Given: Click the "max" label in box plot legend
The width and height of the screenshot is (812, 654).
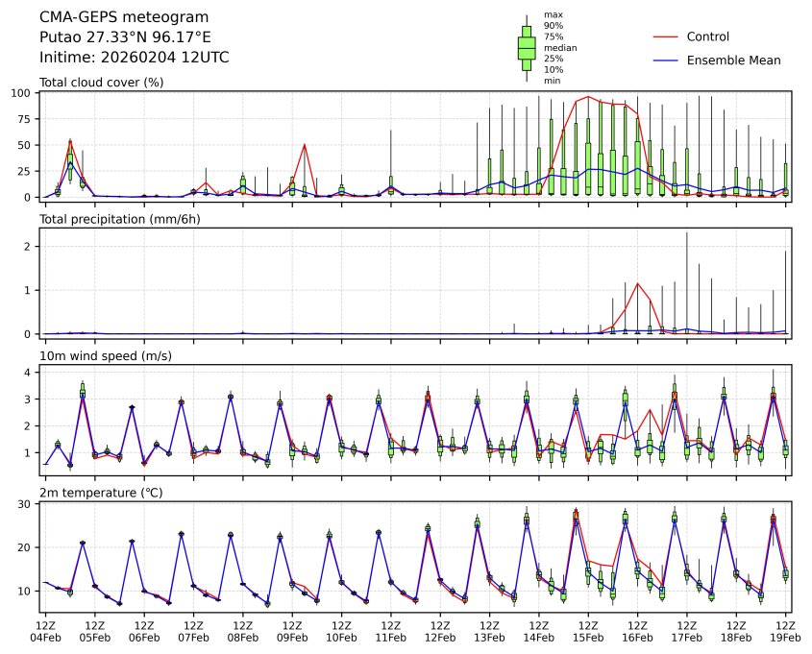Looking at the screenshot, I should point(553,14).
